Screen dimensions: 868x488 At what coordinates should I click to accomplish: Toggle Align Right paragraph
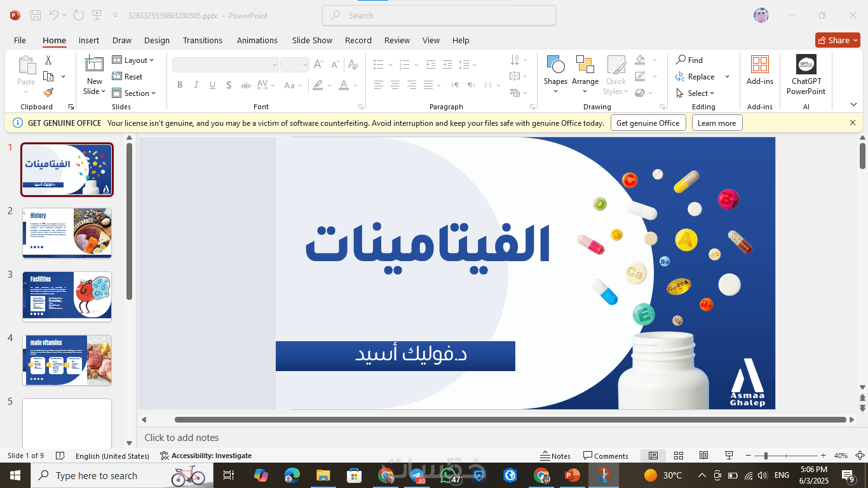point(412,85)
